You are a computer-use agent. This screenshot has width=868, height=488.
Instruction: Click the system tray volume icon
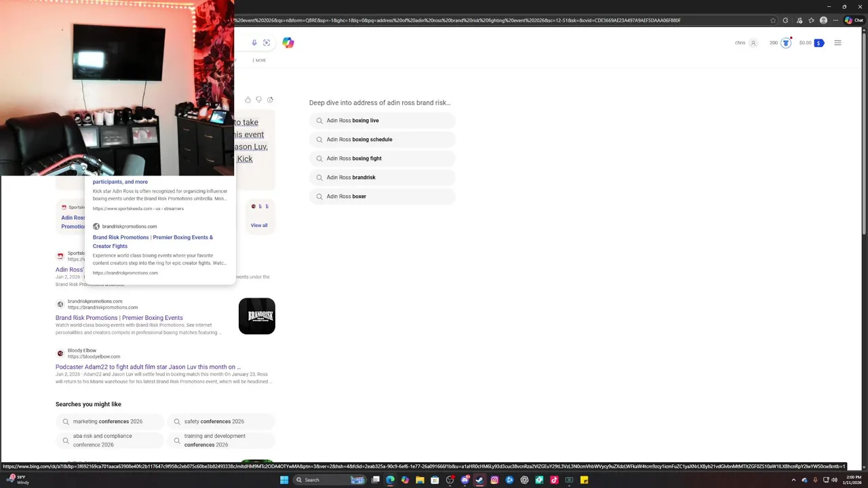834,480
